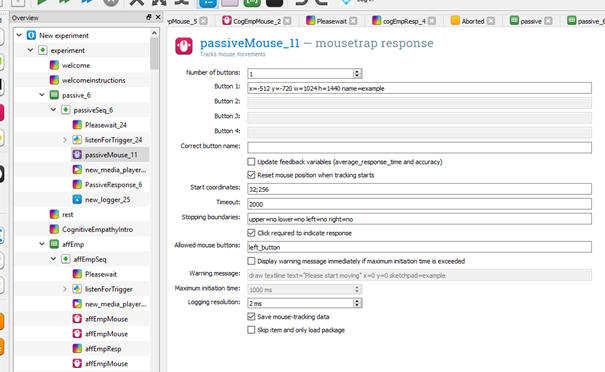Screen dimensions: 605x372
Task: Click the Overview scrollbar up arrow
Action: point(154,33)
